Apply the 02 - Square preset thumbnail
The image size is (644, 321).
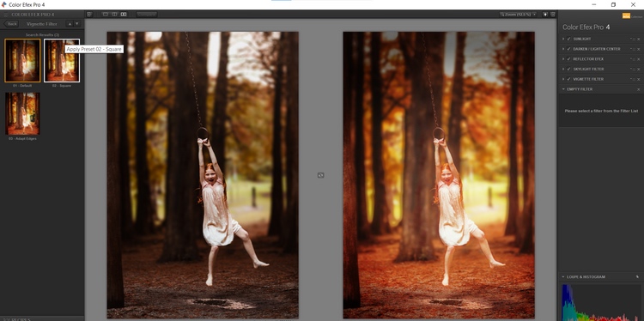(x=62, y=60)
